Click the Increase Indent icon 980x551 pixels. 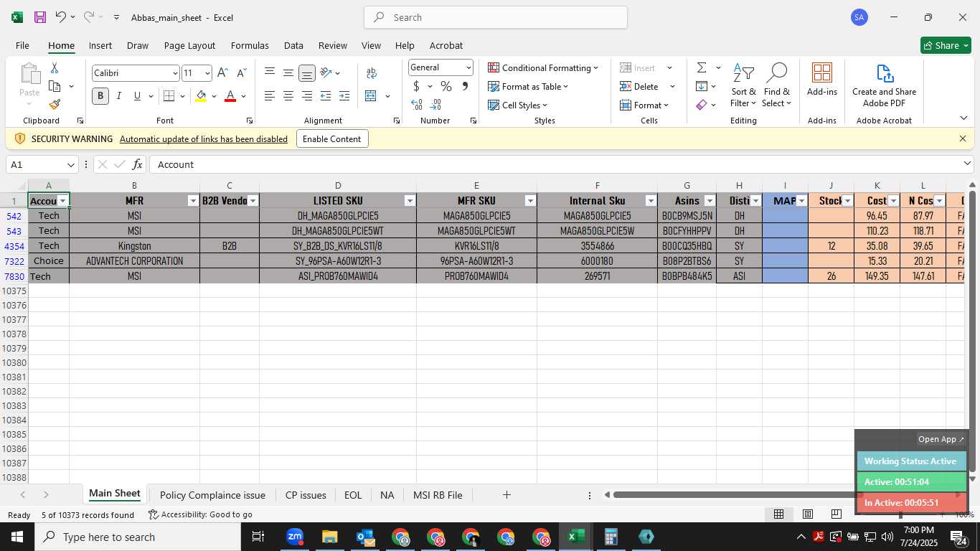344,96
